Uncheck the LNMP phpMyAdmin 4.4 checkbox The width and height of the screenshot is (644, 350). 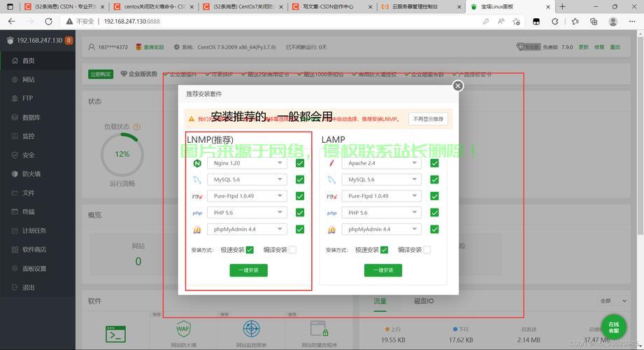click(x=300, y=229)
